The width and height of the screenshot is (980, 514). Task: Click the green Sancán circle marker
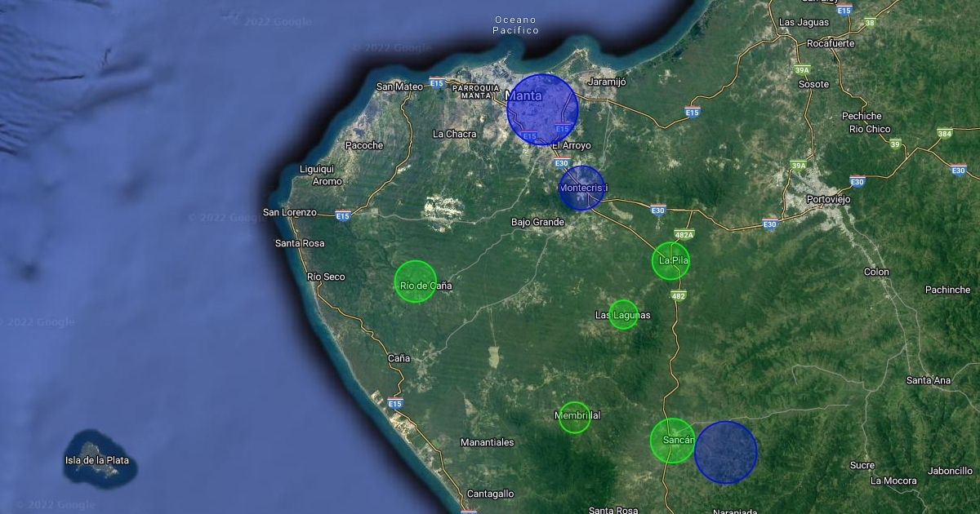[x=673, y=441]
